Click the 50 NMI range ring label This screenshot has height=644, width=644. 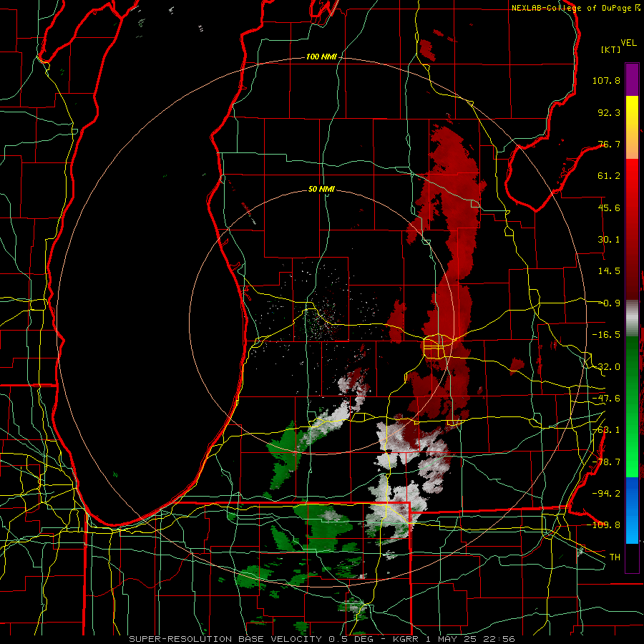pos(321,189)
